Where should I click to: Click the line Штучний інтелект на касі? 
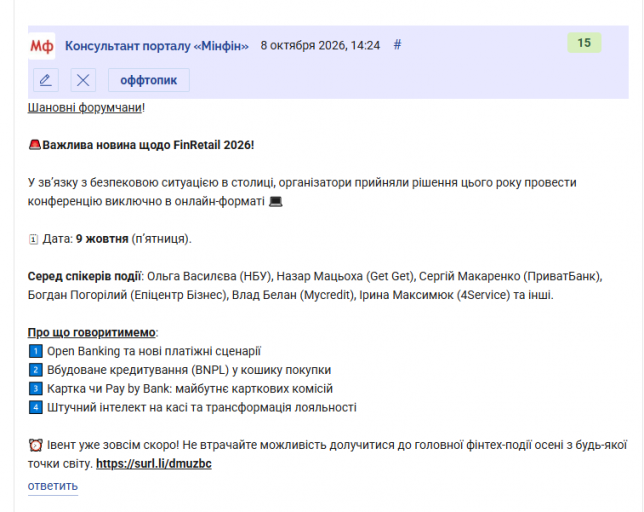[x=202, y=408]
